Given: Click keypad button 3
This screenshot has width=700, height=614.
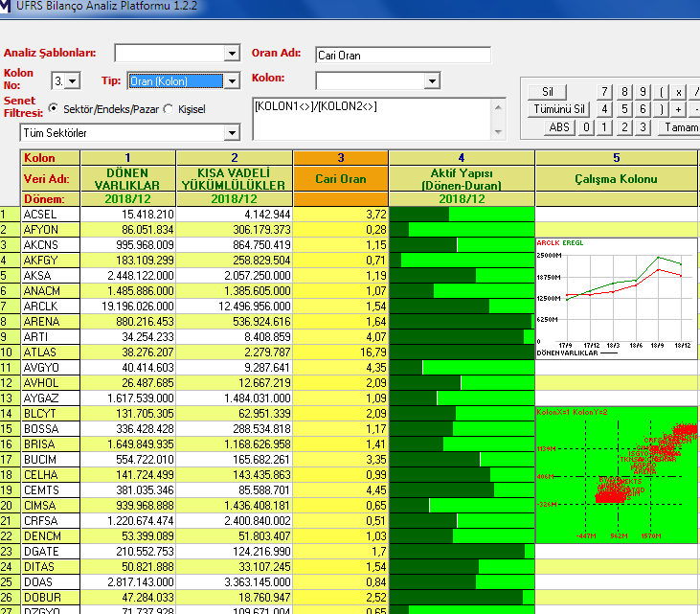Looking at the screenshot, I should [643, 127].
